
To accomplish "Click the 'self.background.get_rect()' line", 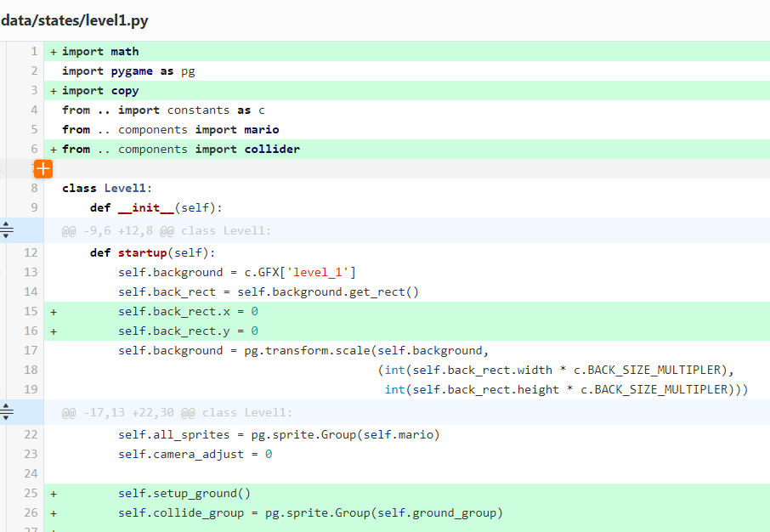I will pos(407,291).
